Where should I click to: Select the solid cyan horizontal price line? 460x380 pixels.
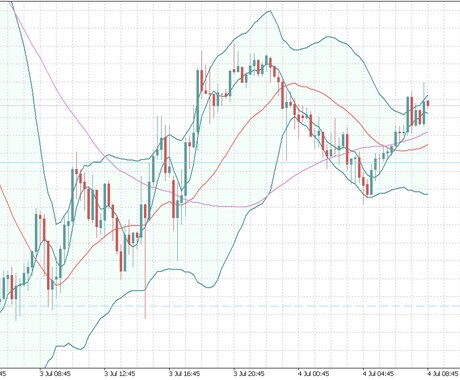(x=230, y=163)
